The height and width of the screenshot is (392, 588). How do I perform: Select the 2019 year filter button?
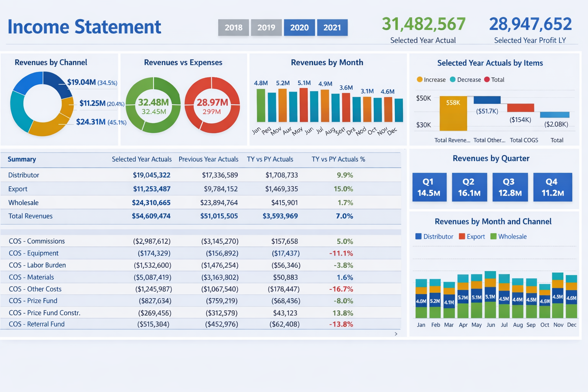click(266, 28)
